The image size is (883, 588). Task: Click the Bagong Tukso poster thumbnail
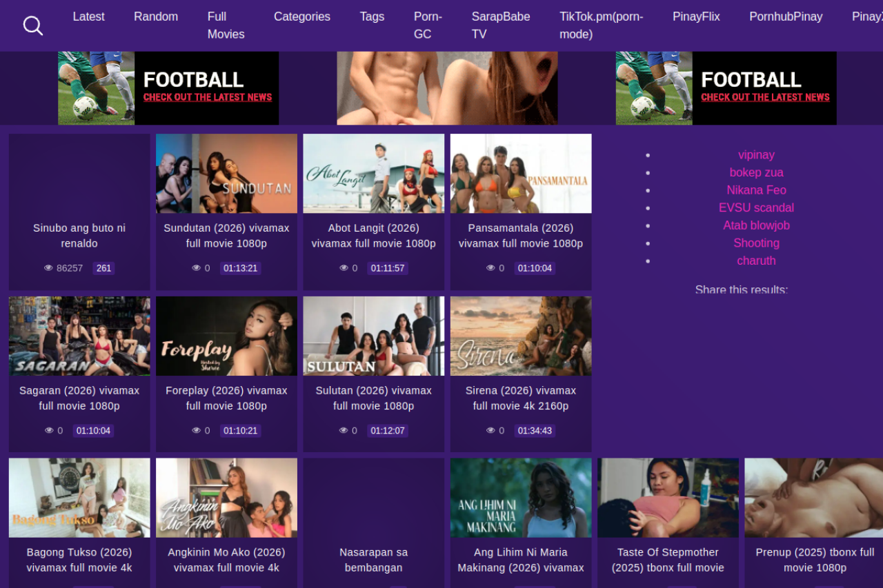pos(79,498)
